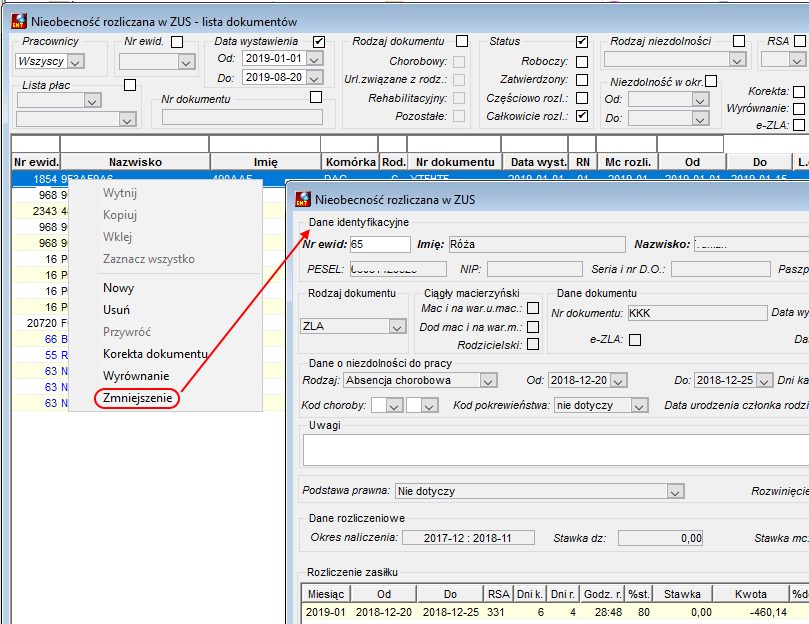The image size is (809, 624).
Task: Select Korekta dokumentu in context menu
Action: 155,354
